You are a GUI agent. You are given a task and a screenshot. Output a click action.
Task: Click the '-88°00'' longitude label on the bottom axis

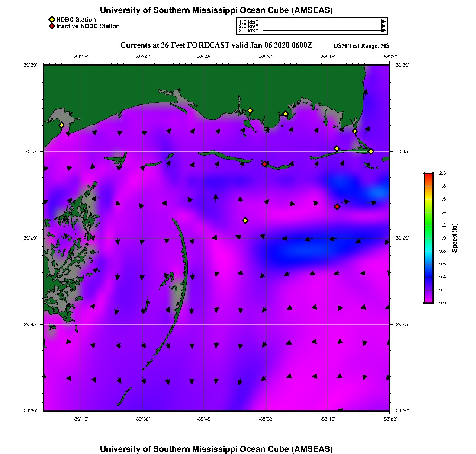point(390,419)
